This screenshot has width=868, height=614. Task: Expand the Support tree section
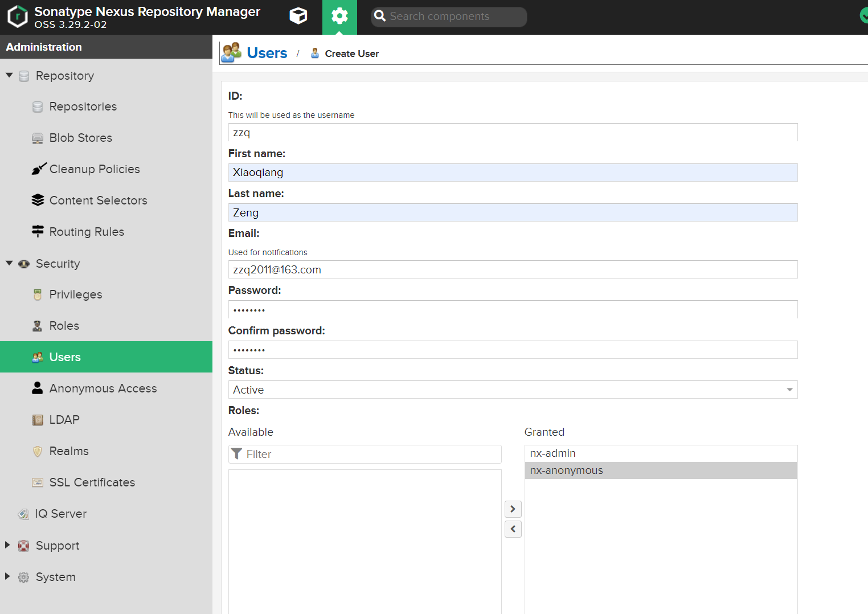(x=8, y=545)
